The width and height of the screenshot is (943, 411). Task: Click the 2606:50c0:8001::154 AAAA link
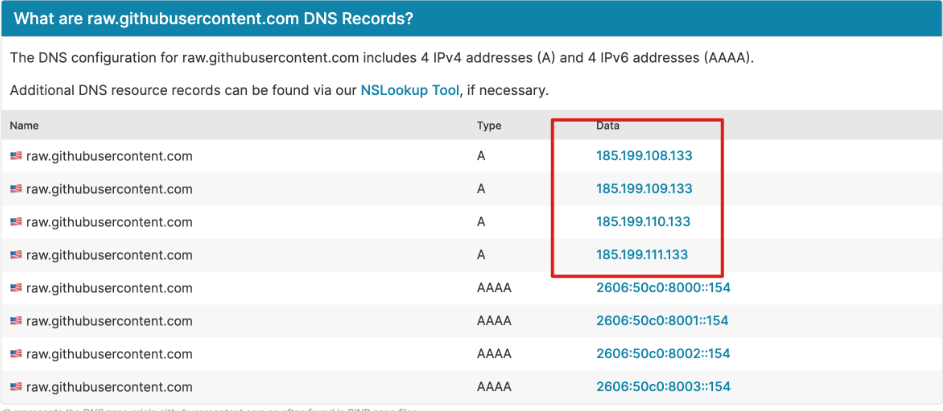pyautogui.click(x=662, y=321)
